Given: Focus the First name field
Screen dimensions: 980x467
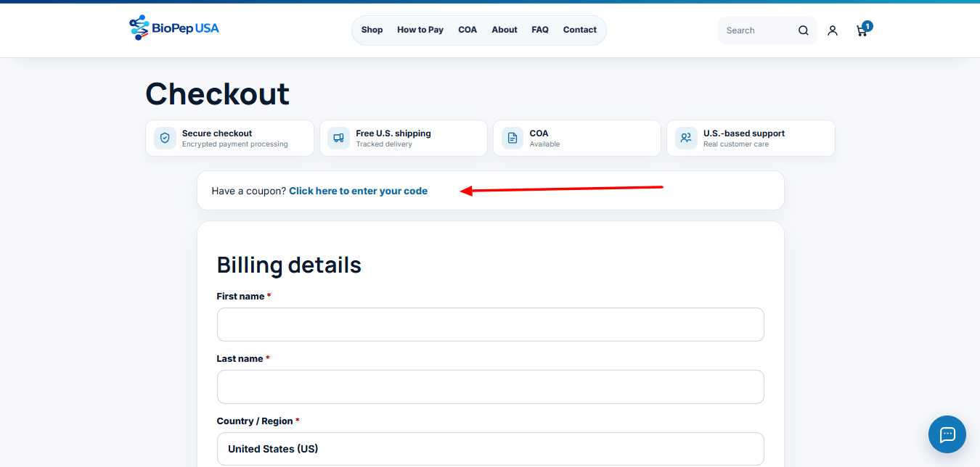Looking at the screenshot, I should point(491,324).
